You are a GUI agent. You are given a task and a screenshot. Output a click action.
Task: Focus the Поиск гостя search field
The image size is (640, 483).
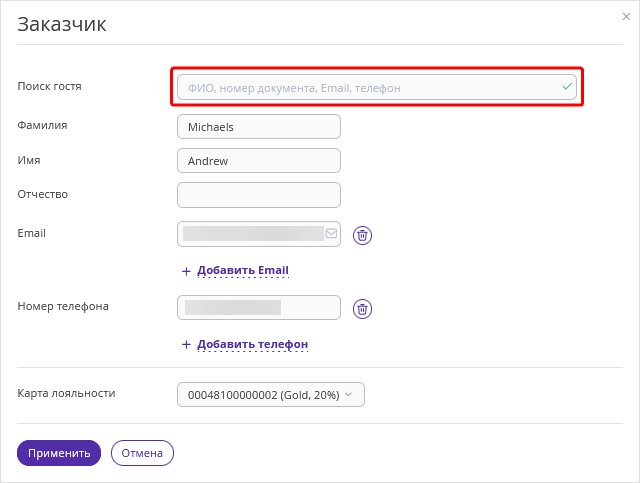pyautogui.click(x=377, y=87)
